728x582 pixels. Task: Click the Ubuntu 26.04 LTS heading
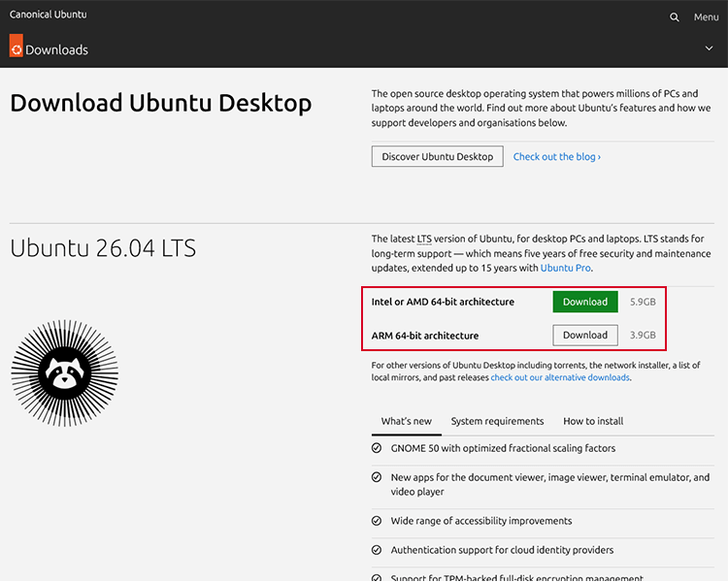103,248
